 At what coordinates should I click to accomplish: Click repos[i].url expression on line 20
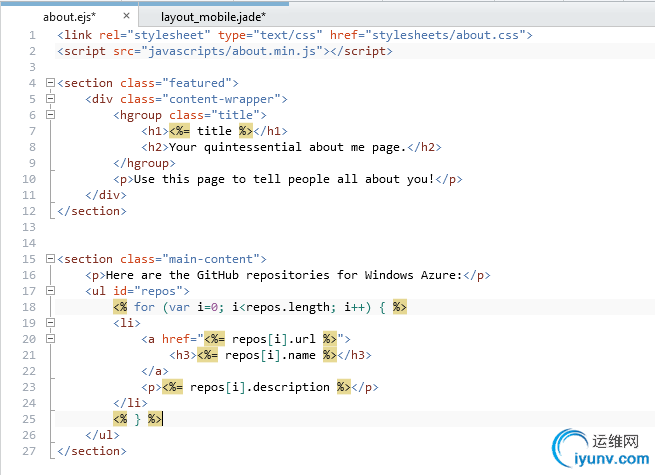click(x=274, y=339)
